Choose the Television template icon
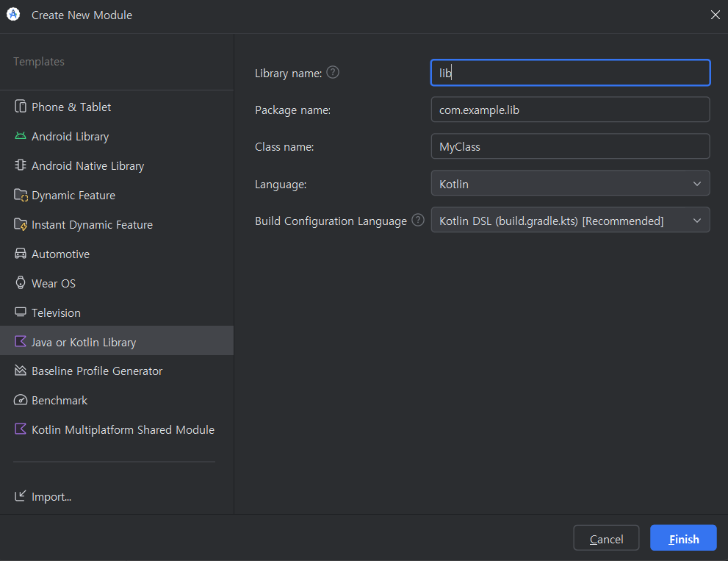This screenshot has height=561, width=728. (x=20, y=312)
